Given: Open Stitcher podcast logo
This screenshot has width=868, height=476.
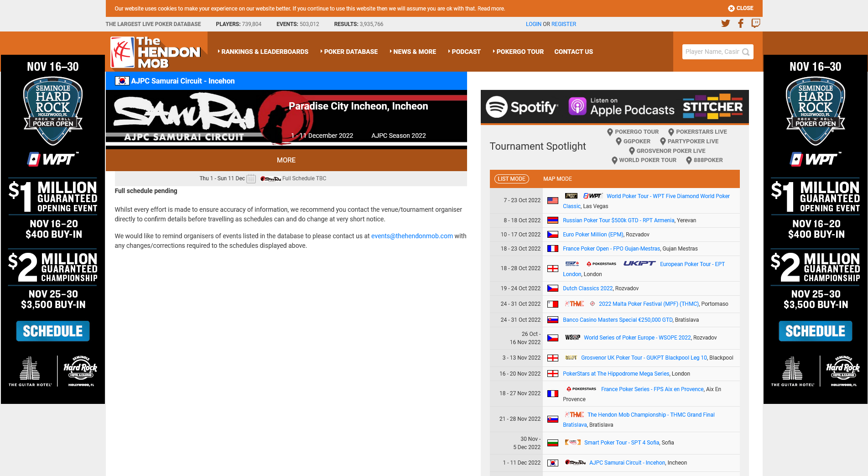Looking at the screenshot, I should click(712, 106).
